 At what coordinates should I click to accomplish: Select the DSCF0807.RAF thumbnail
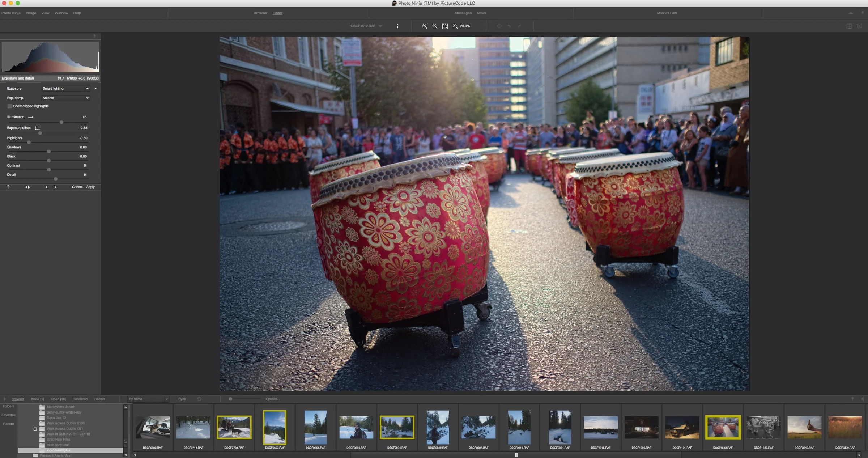coord(275,427)
